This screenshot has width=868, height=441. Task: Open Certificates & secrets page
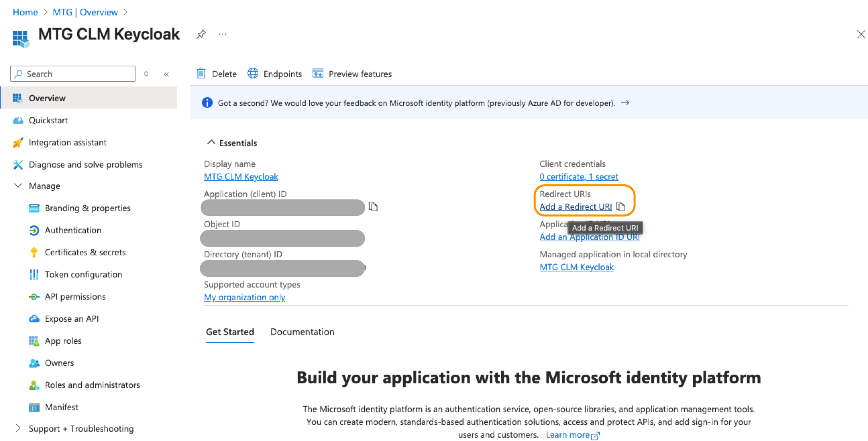coord(85,252)
